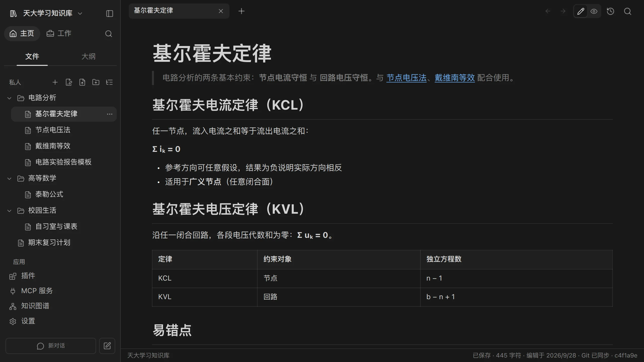Open 设置 settings
Screen dimensions: 644x362
tap(22, 321)
